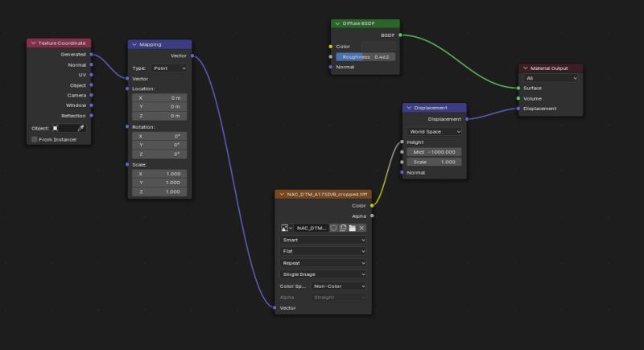Click the Diffuse BSDF Normal input socket
Screen dimensions: 644x350
click(331, 67)
